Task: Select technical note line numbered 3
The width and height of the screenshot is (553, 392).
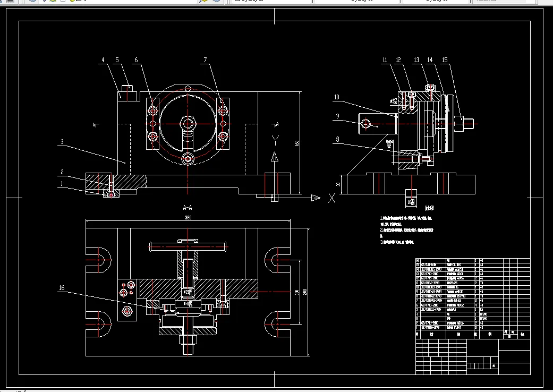Action: [397, 242]
